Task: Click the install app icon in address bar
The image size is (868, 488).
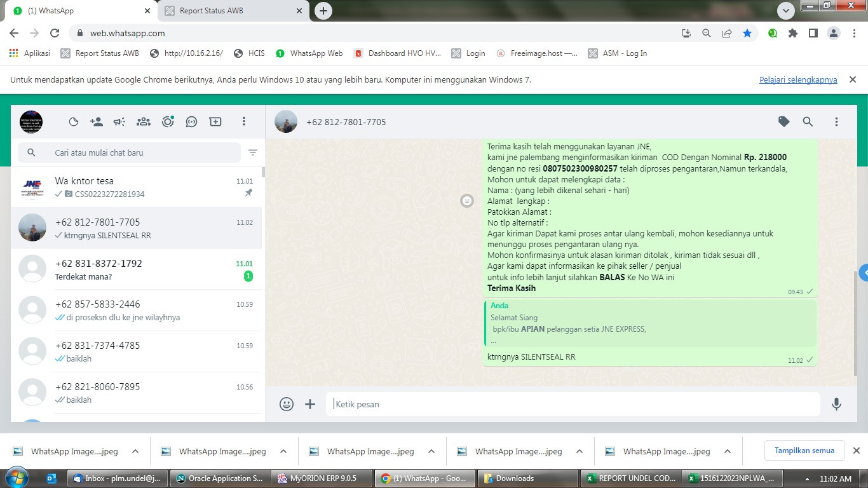Action: tap(686, 33)
